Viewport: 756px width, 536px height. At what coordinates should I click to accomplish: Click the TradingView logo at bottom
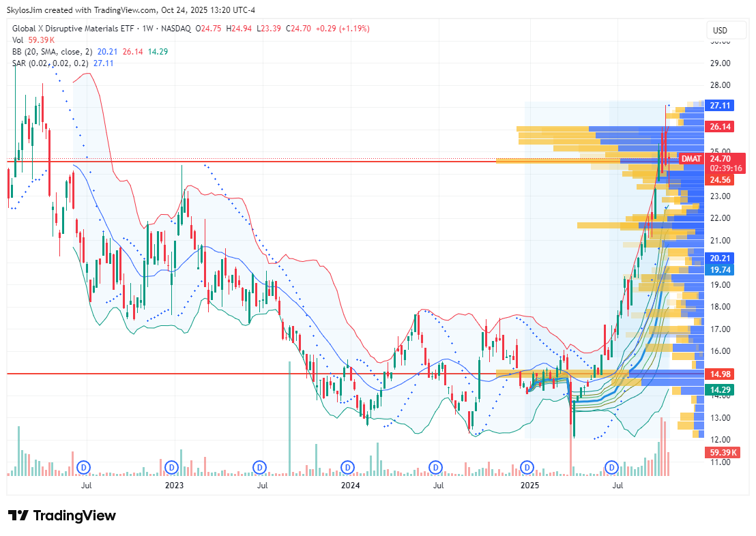click(62, 516)
